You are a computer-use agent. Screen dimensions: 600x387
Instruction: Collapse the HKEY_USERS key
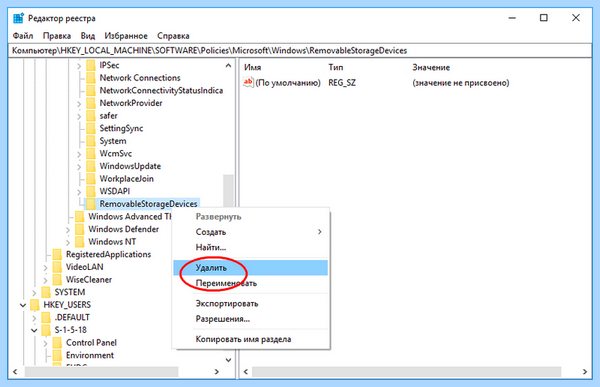pyautogui.click(x=23, y=305)
